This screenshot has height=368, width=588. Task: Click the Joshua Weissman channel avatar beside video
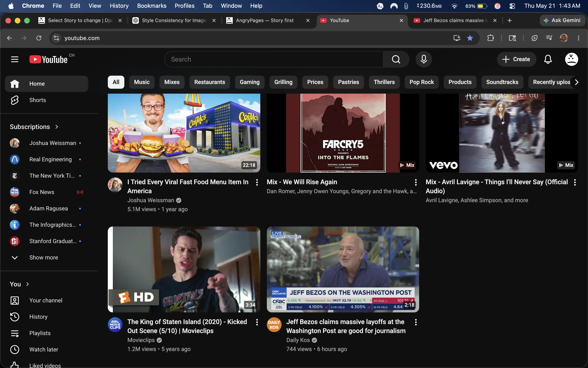tap(115, 185)
